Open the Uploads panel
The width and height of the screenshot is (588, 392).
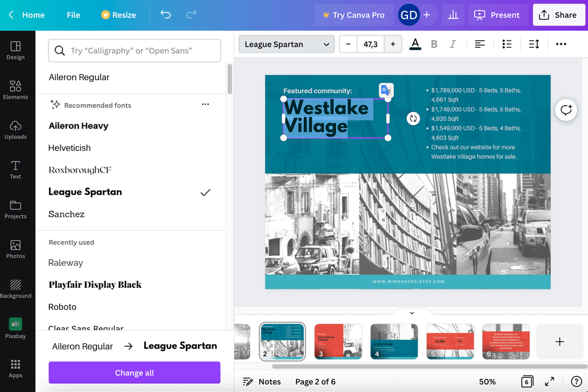tap(15, 130)
